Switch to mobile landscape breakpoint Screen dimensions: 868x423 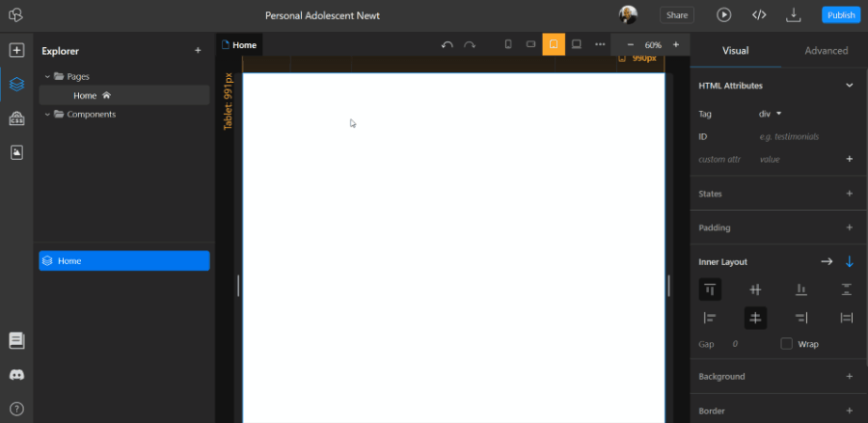[530, 44]
